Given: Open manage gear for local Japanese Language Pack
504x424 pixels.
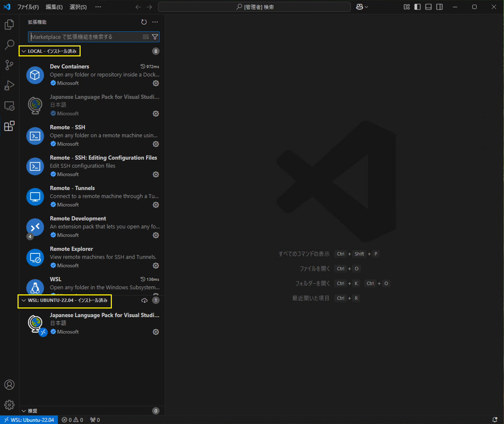Looking at the screenshot, I should point(156,113).
